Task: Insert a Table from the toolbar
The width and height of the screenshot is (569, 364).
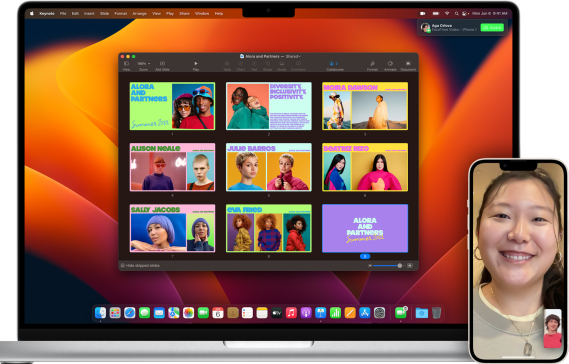Action: tap(227, 65)
